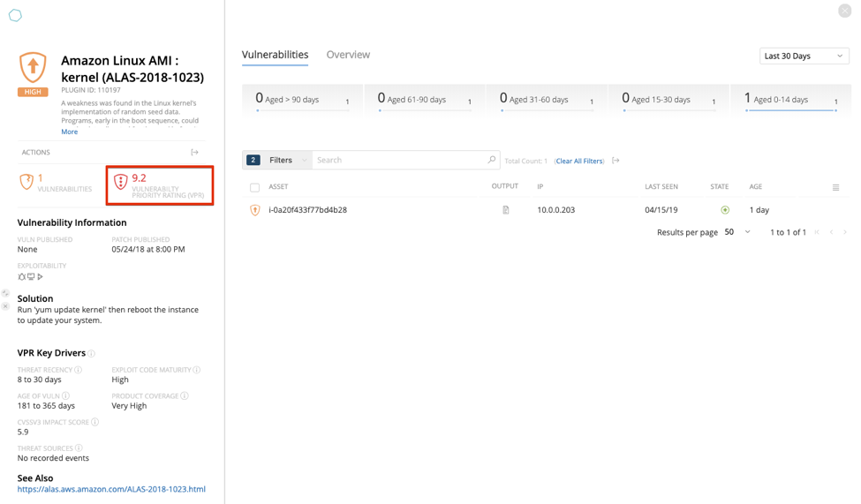Open the plugin output document icon
Image resolution: width=861 pixels, height=504 pixels.
505,210
